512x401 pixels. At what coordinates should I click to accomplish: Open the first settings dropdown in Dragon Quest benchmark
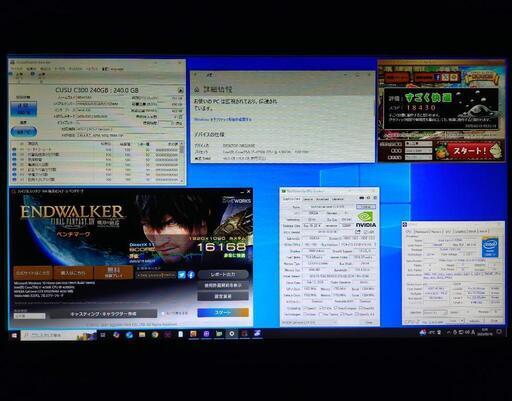click(419, 144)
